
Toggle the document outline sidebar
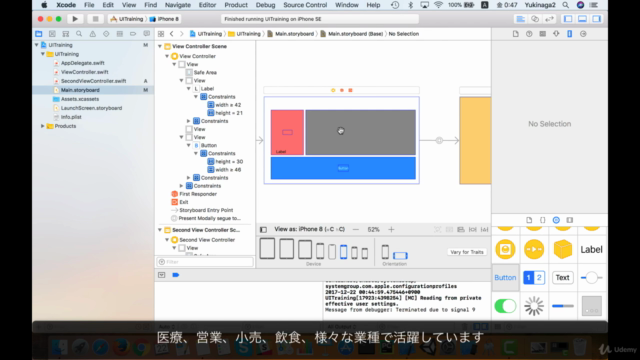click(263, 230)
